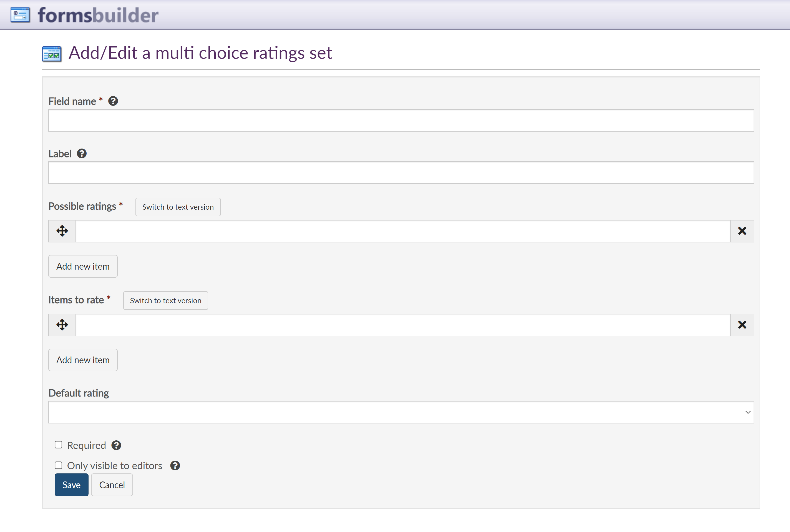Viewport: 790px width, 532px height.
Task: Focus the Field name text input
Action: pyautogui.click(x=401, y=121)
